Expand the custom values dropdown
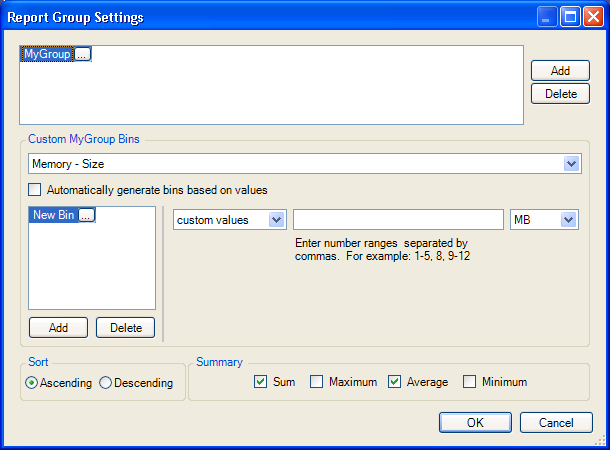This screenshot has height=450, width=610. (277, 219)
